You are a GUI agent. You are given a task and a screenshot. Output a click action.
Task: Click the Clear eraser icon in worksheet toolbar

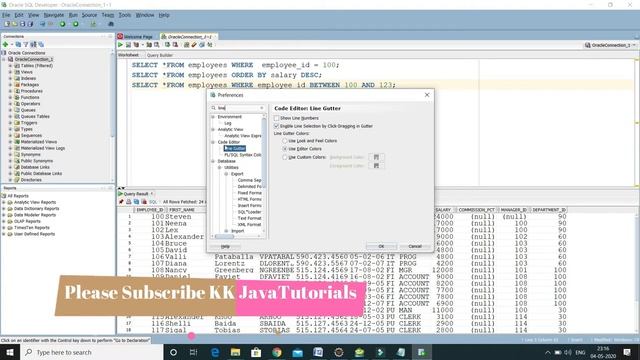click(x=194, y=45)
